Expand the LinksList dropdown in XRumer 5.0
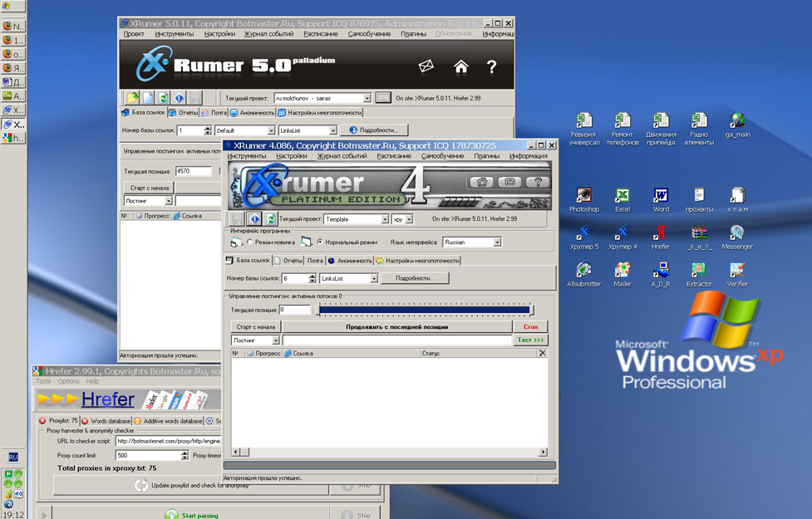 (333, 130)
